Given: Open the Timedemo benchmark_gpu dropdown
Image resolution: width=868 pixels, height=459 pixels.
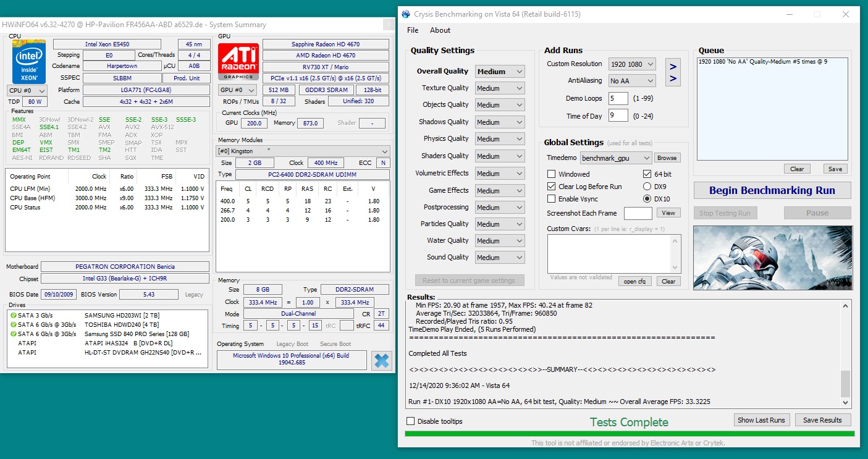Looking at the screenshot, I should click(616, 158).
